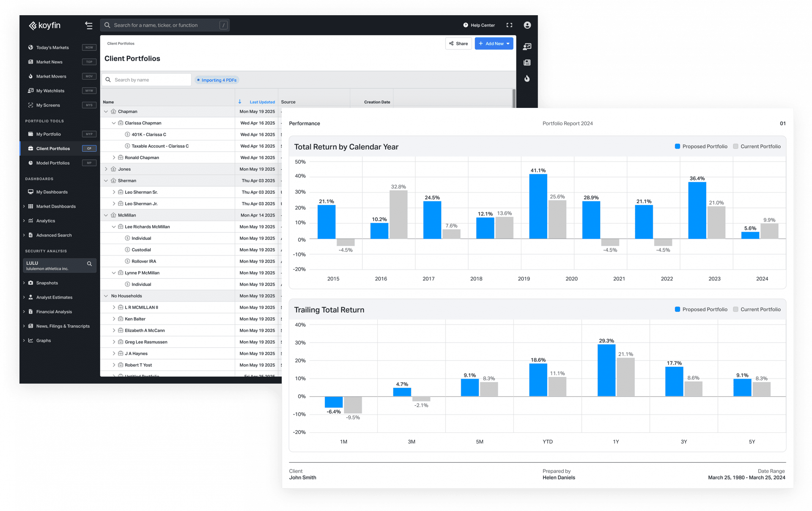Screen dimensions: 812x511
Task: Select the My Screens icon
Action: pos(30,105)
